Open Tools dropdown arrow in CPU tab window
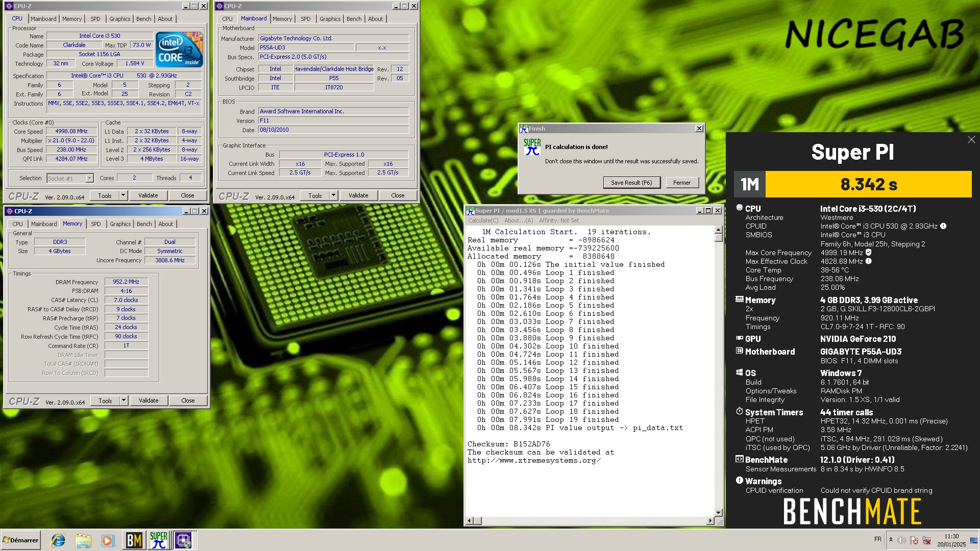 123,195
